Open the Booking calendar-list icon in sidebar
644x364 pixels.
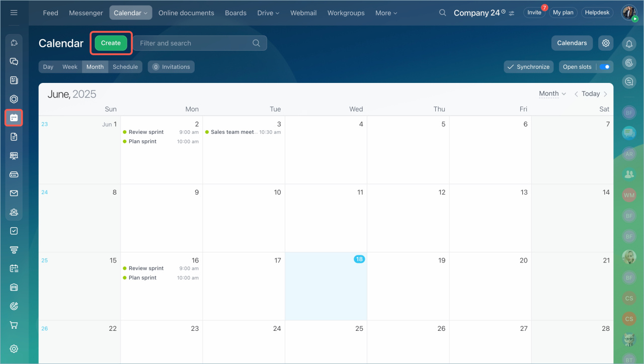pyautogui.click(x=14, y=268)
